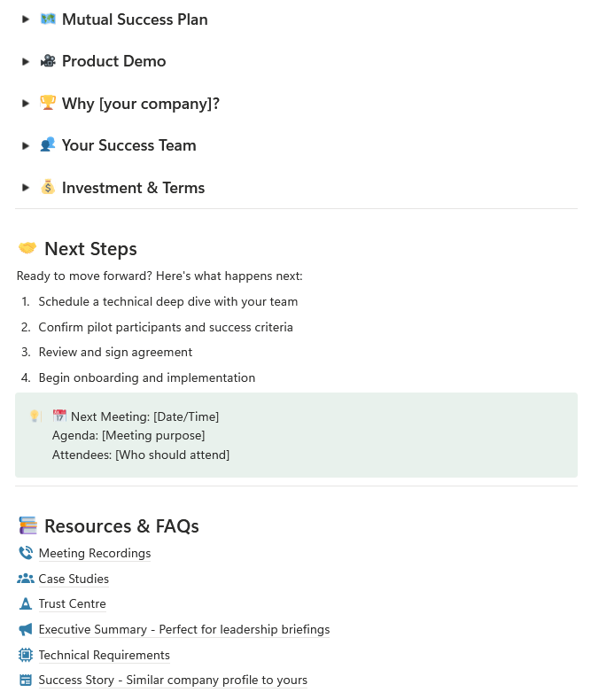Expand the Why [your company]? toggle

26,104
